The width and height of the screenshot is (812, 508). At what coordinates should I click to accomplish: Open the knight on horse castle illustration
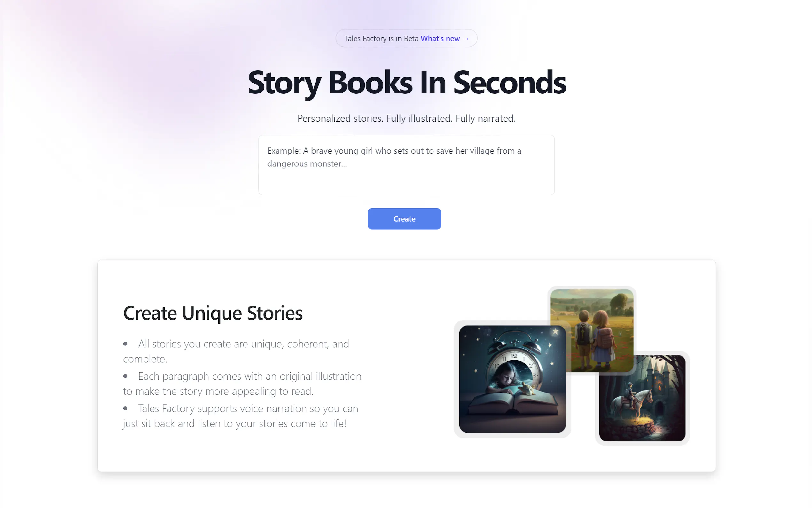(x=642, y=398)
